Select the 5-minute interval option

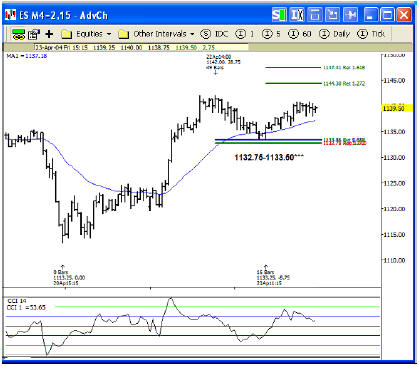pyautogui.click(x=271, y=34)
